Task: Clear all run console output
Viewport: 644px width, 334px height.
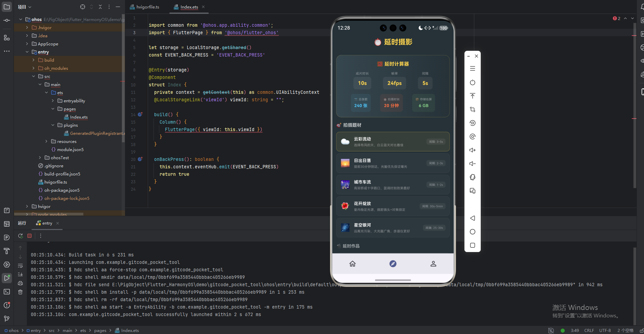Action: [x=20, y=292]
